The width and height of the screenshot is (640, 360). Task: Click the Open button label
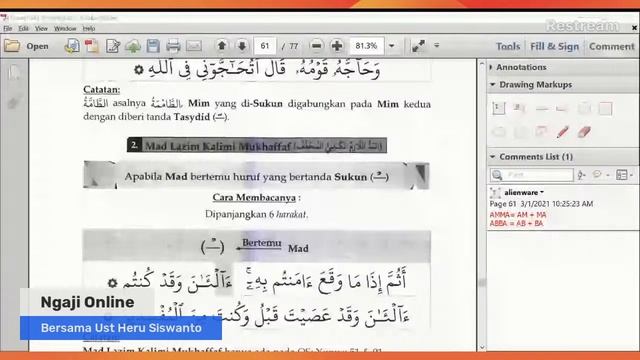tap(38, 46)
